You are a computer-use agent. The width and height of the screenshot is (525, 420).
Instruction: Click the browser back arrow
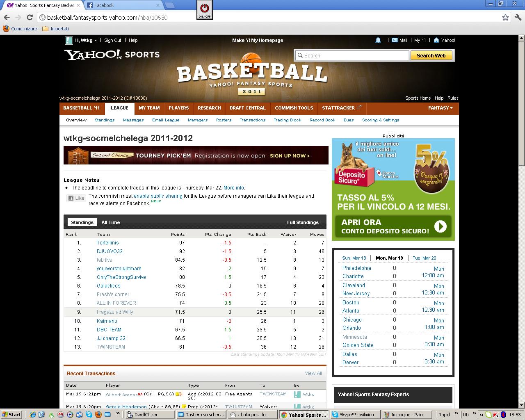(x=7, y=17)
